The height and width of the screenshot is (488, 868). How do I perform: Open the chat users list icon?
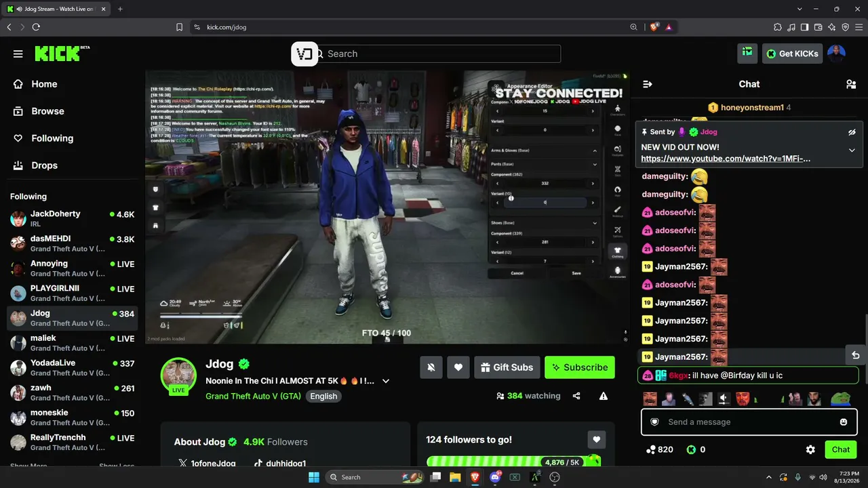click(851, 84)
